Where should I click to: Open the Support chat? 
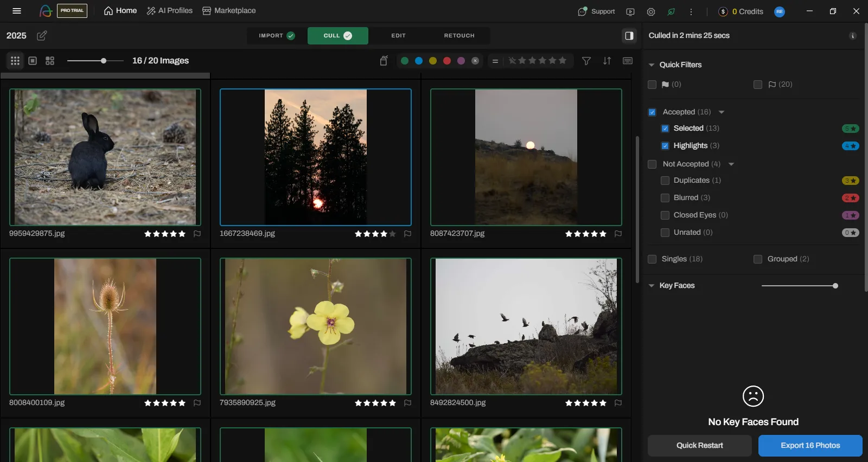(x=596, y=11)
